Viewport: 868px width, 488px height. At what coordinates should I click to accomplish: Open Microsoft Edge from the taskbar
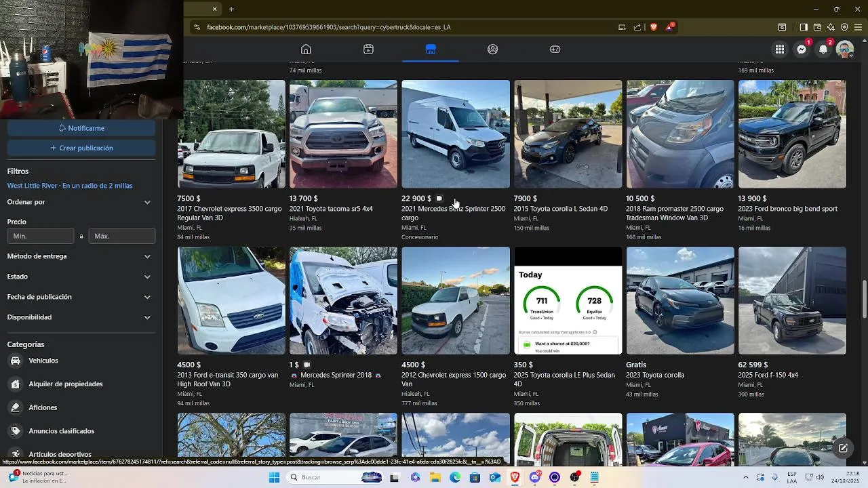[x=455, y=477]
